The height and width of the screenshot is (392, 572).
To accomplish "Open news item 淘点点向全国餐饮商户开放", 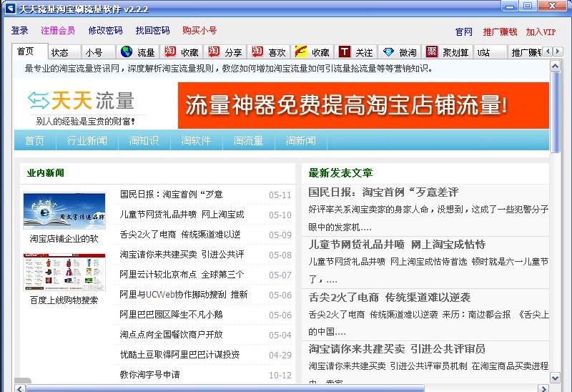I will tap(171, 335).
